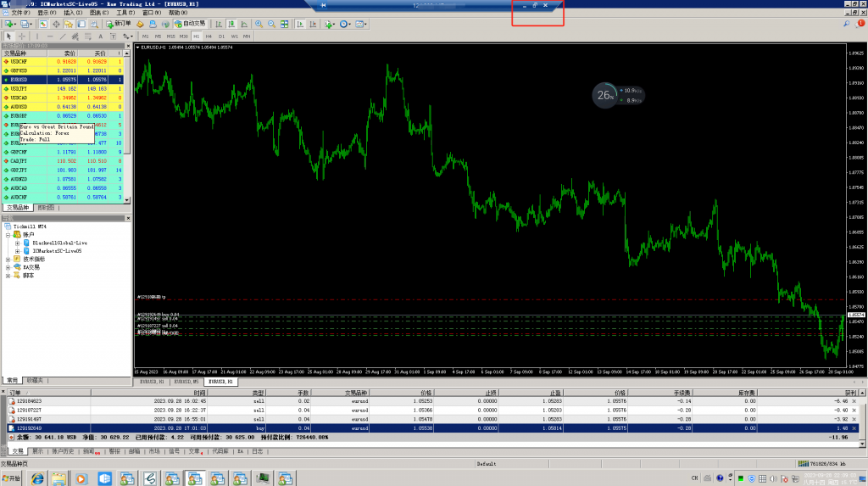
Task: Toggle auto scroll chart icon
Action: [x=300, y=24]
